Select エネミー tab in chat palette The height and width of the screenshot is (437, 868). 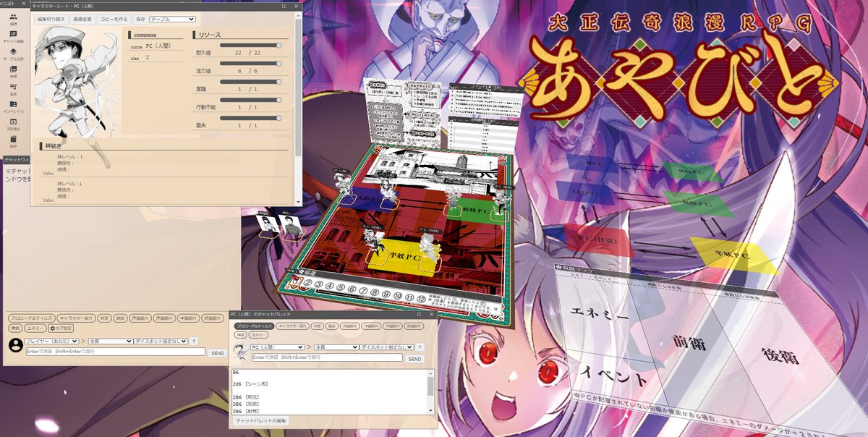pos(258,335)
